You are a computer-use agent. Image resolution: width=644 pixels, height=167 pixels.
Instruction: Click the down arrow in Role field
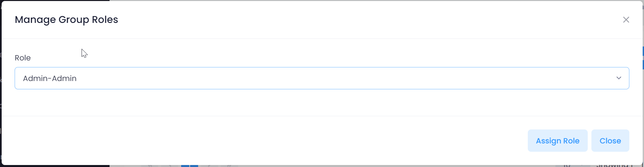point(619,78)
